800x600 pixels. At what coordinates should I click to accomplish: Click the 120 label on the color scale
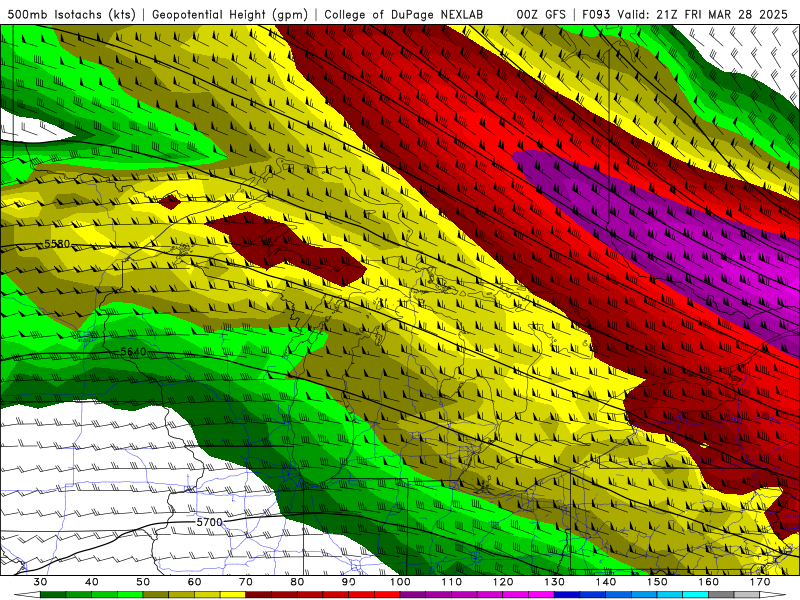coord(503,582)
